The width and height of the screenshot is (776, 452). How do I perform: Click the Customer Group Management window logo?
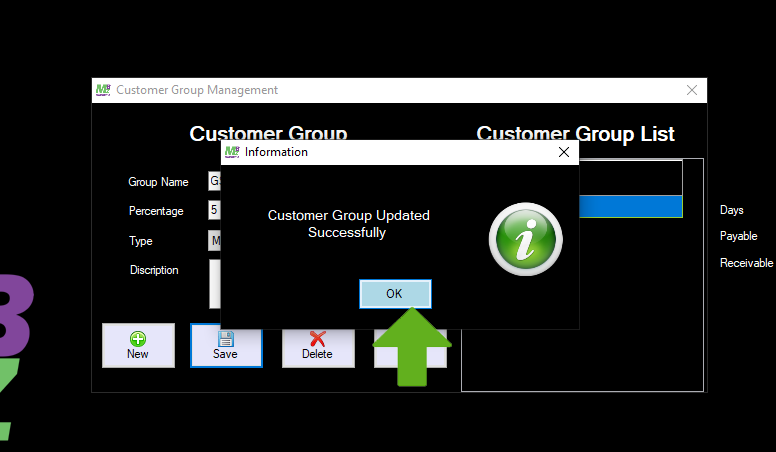coord(103,90)
